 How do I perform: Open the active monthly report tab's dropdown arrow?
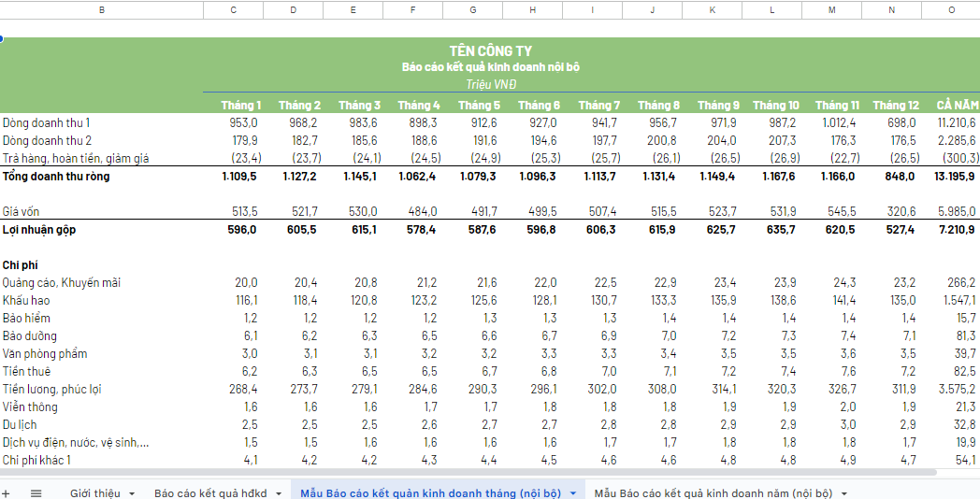coord(572,492)
